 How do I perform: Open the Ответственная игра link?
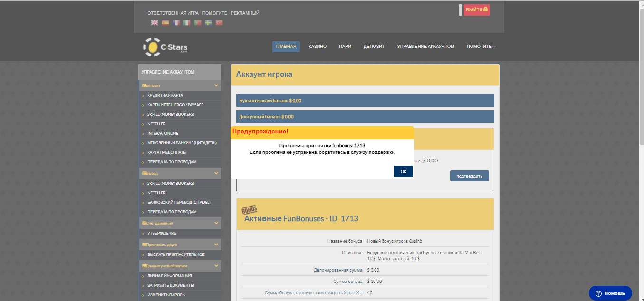coord(173,13)
